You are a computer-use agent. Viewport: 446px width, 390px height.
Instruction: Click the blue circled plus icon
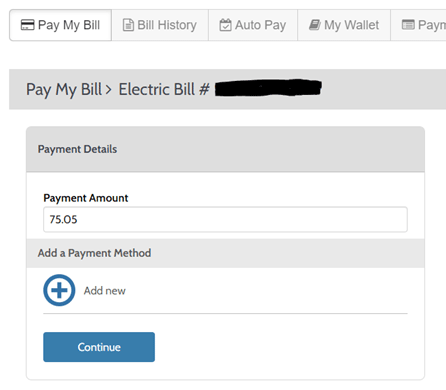pos(59,290)
